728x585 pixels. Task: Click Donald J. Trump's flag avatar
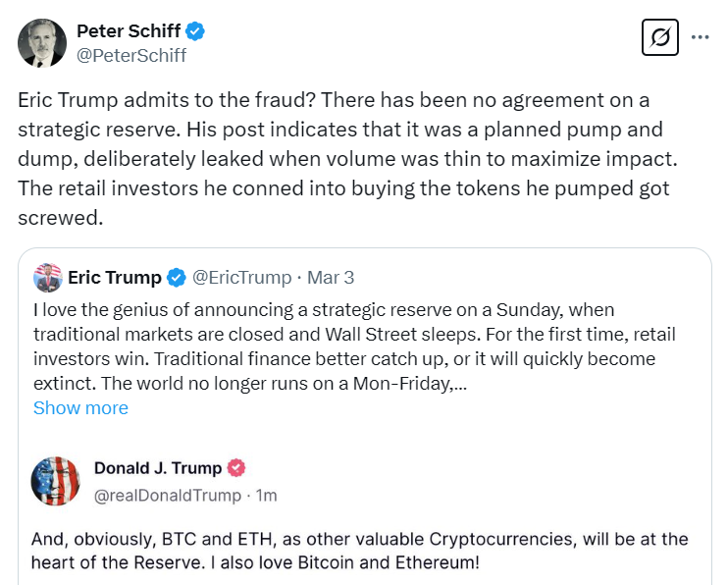tap(55, 481)
